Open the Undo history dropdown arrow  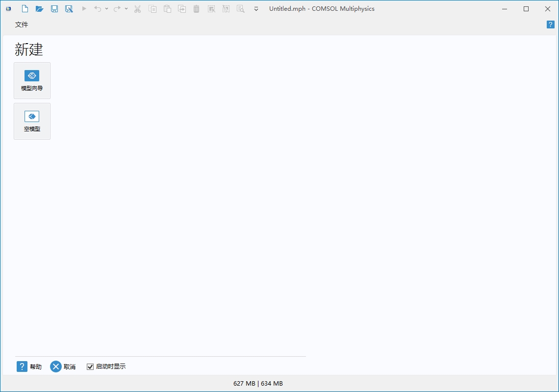pos(106,9)
